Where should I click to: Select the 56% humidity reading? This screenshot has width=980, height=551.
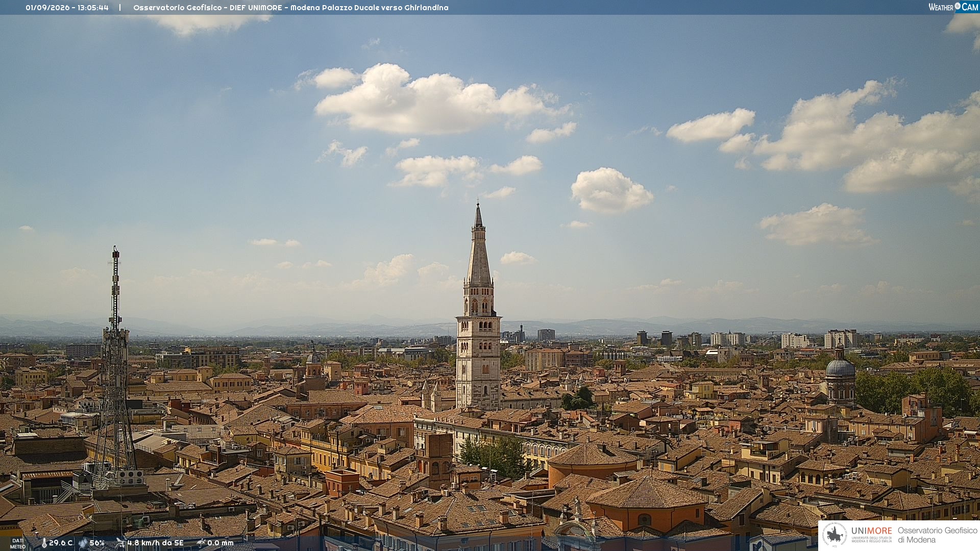[x=97, y=543]
